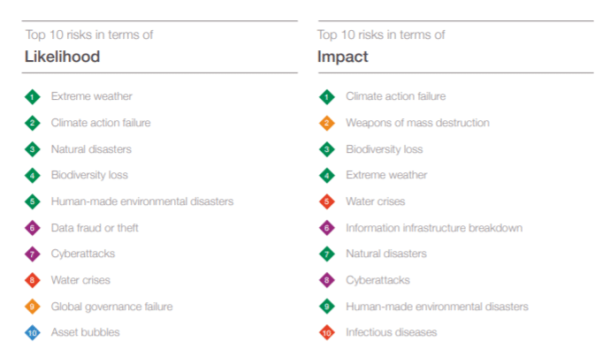The image size is (595, 364).
Task: Click the Information infrastructure breakdown text
Action: (434, 228)
